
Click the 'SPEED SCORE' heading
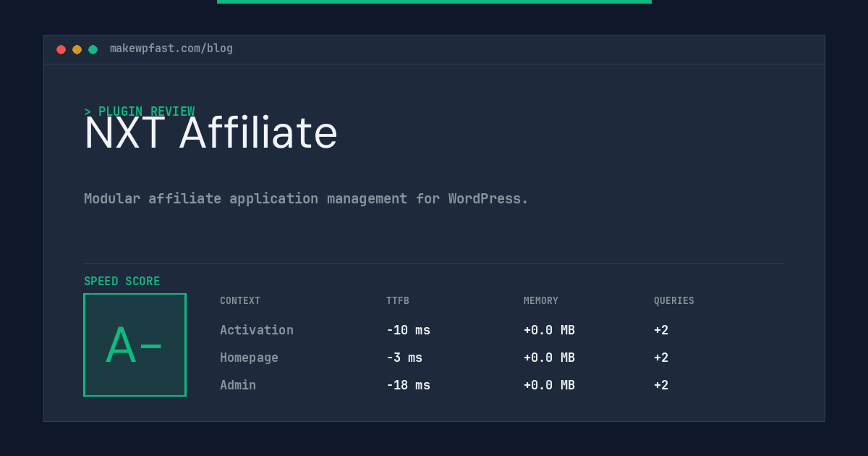click(x=122, y=282)
